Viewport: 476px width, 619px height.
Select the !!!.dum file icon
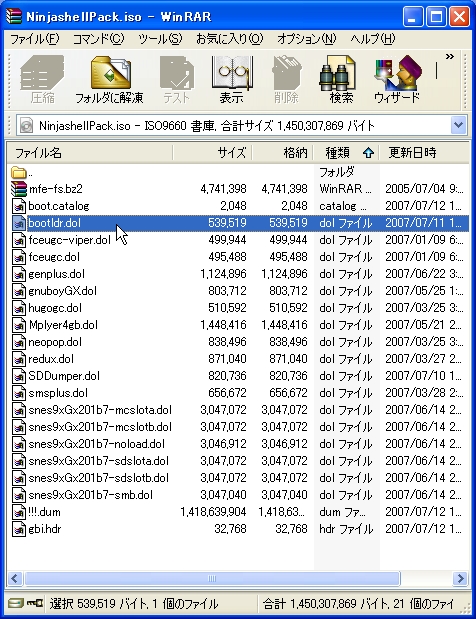point(19,512)
